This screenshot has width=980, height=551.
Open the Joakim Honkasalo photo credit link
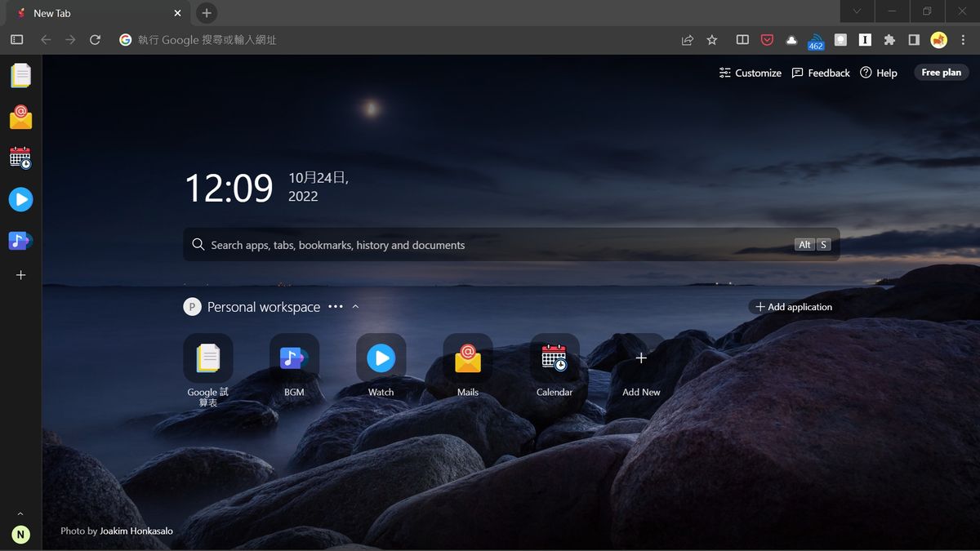tap(136, 531)
